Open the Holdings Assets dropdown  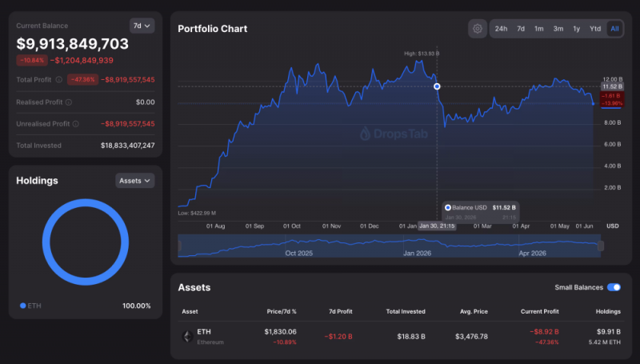pos(134,181)
